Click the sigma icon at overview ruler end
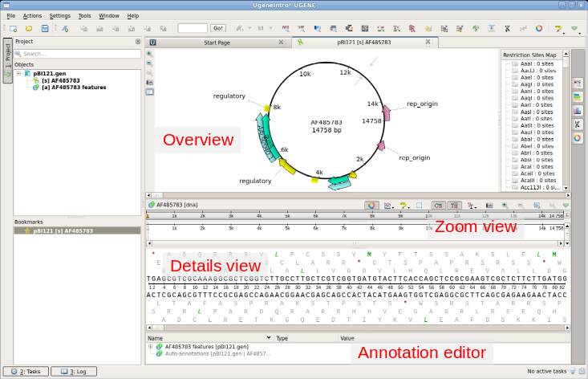Viewport: 588px width, 379px height. pyautogui.click(x=567, y=215)
